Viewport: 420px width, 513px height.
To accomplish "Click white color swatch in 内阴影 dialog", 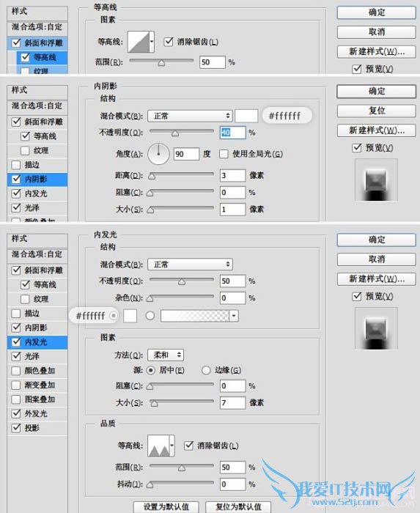I will coord(246,116).
